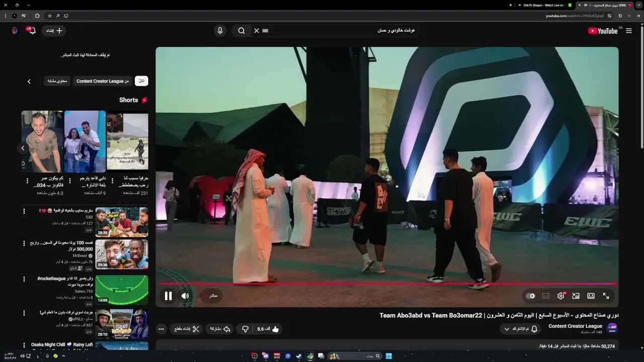Image resolution: width=644 pixels, height=362 pixels.
Task: Reload the page with the refresh icon
Action: tap(620, 16)
